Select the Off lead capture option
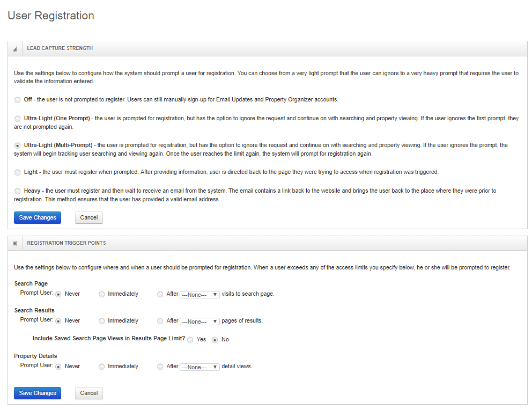532x409 pixels. point(17,100)
